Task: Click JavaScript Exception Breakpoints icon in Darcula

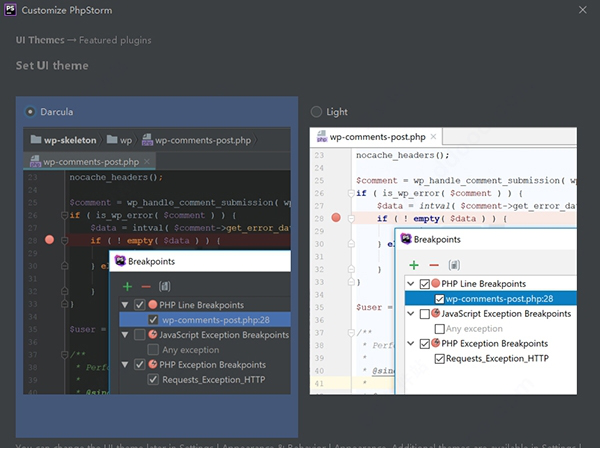Action: (153, 334)
